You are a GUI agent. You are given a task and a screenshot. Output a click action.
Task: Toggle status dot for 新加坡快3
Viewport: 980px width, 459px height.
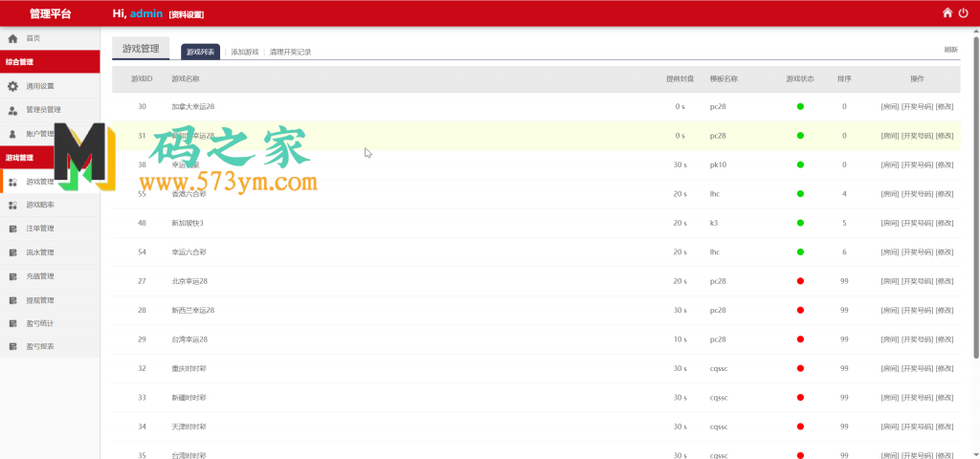pos(800,223)
